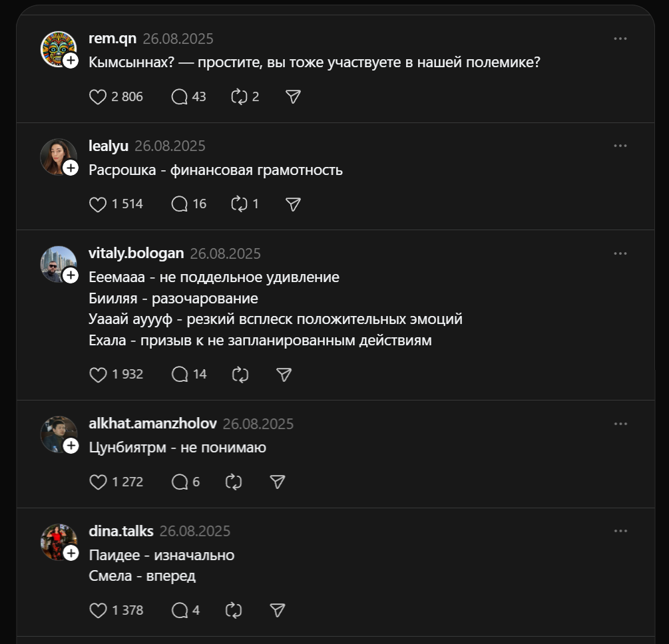Like the rem.qn post
Viewport: 669px width, 644px height.
(x=98, y=97)
